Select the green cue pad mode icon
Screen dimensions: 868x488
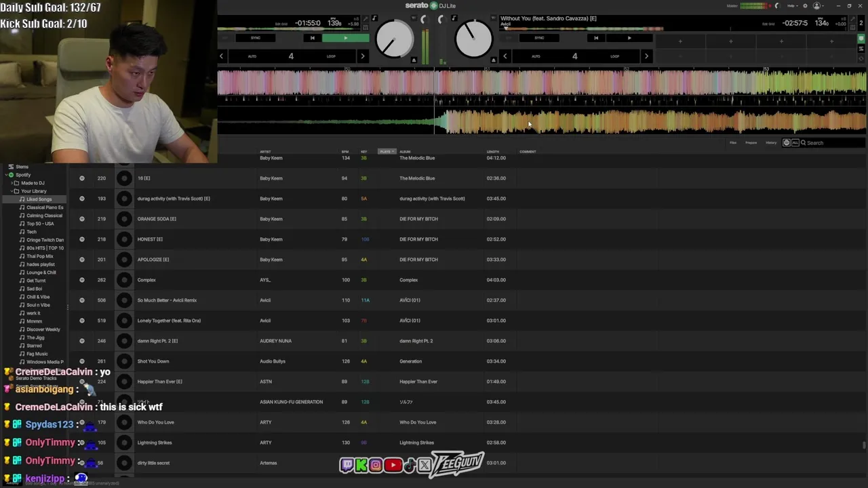coord(862,39)
